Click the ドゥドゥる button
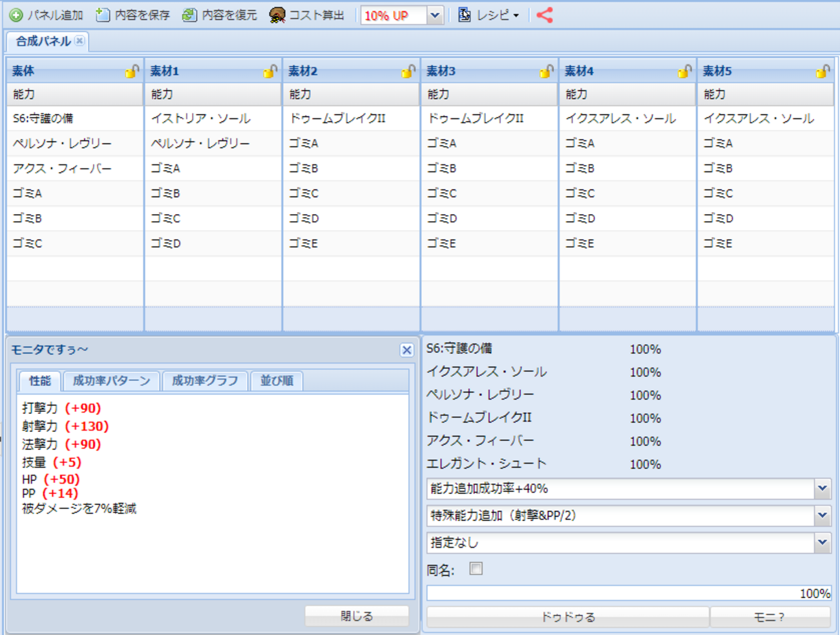The width and height of the screenshot is (840, 635). click(567, 617)
